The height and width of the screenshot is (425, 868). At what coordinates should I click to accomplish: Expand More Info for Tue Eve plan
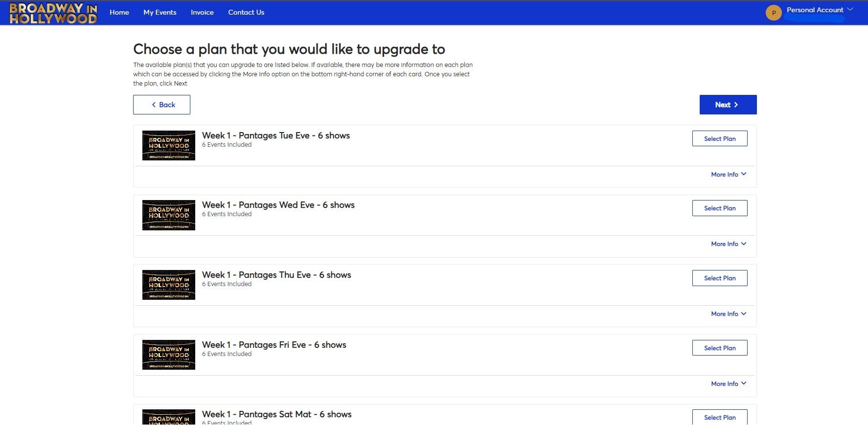coord(729,174)
